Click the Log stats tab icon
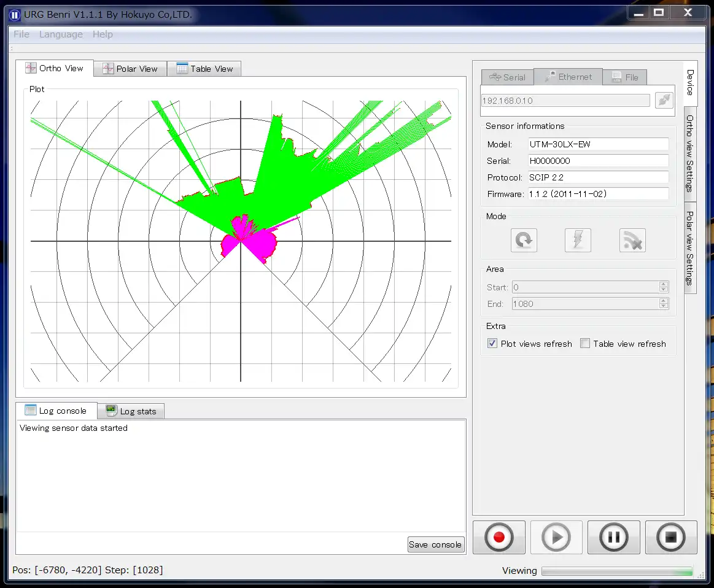The height and width of the screenshot is (588, 714). (111, 411)
